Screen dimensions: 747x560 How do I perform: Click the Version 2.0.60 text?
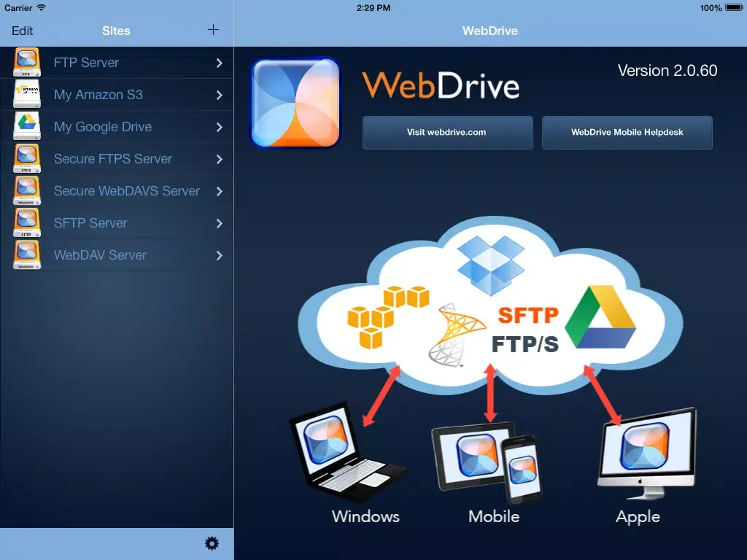click(667, 71)
